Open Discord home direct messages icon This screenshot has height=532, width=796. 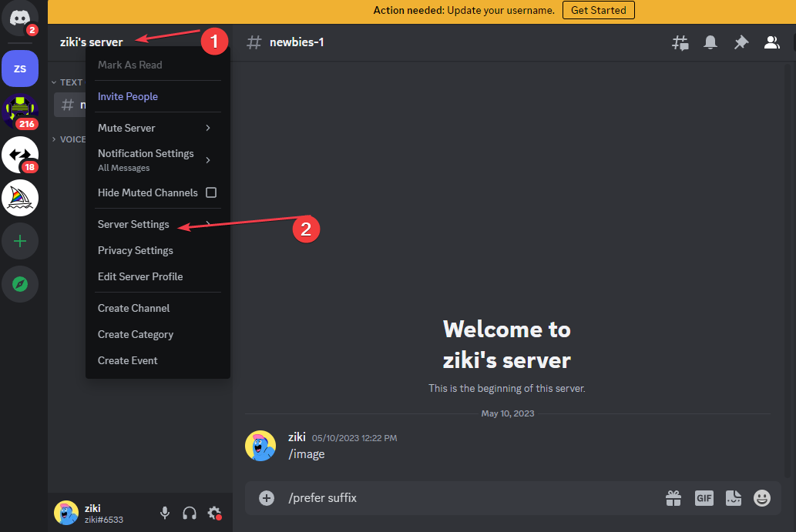click(x=20, y=18)
